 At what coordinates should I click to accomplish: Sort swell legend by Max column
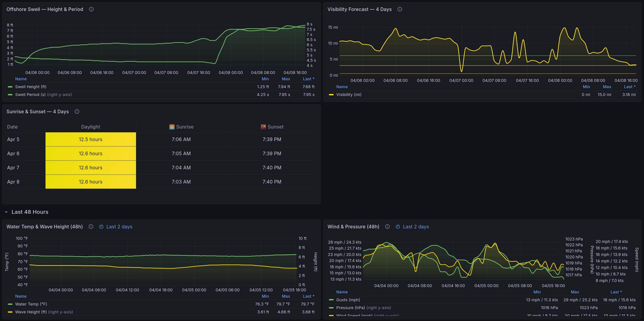coord(286,79)
